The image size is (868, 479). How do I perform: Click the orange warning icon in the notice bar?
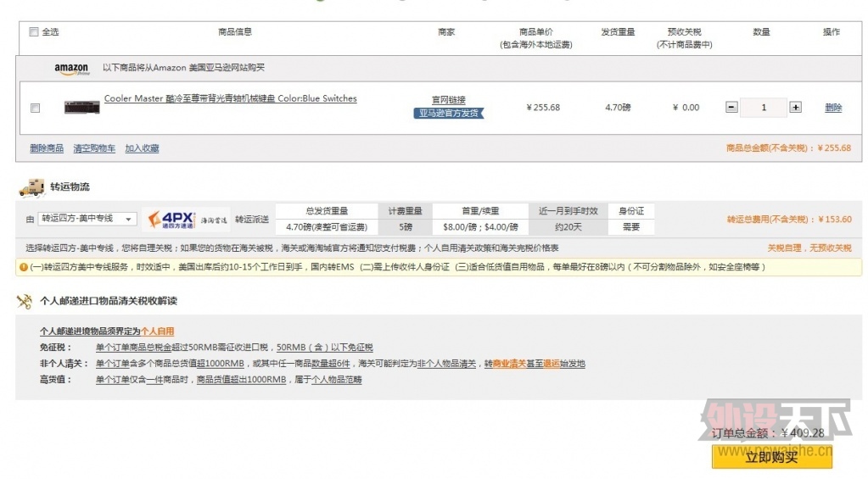click(23, 267)
